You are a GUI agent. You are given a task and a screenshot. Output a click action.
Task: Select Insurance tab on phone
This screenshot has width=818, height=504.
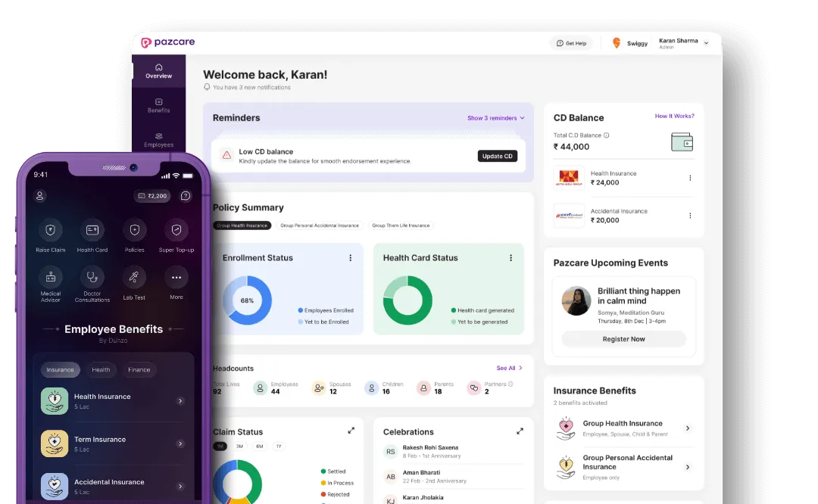coord(60,369)
